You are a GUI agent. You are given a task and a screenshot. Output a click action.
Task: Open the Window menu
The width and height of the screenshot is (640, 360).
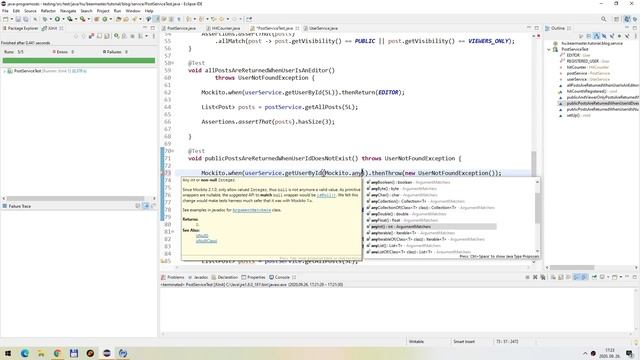point(133,11)
